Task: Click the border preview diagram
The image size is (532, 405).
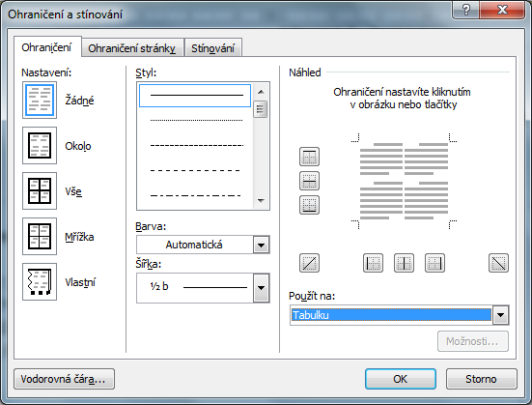Action: coord(404,181)
